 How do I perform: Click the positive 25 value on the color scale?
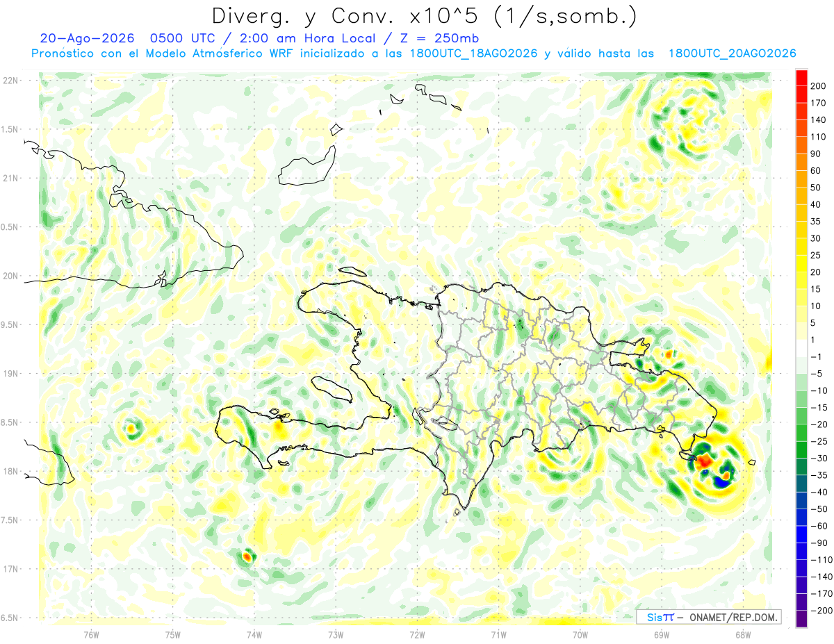tap(817, 256)
